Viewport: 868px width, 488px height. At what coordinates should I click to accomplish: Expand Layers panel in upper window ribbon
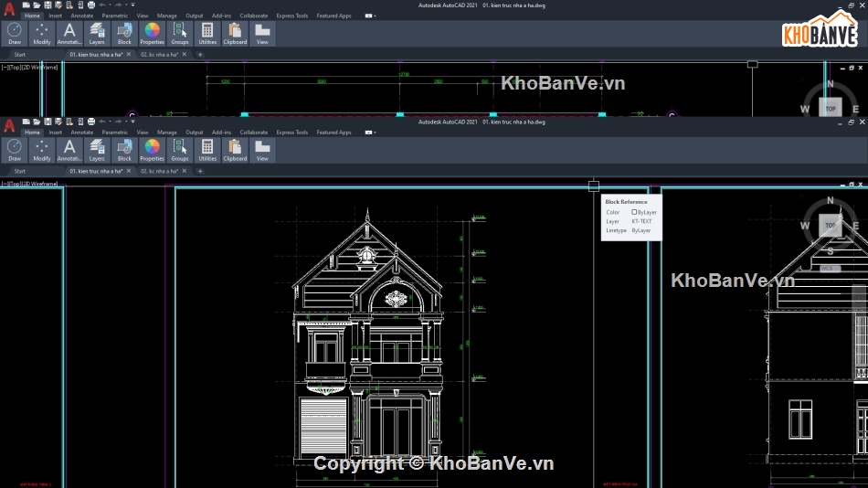[97, 35]
